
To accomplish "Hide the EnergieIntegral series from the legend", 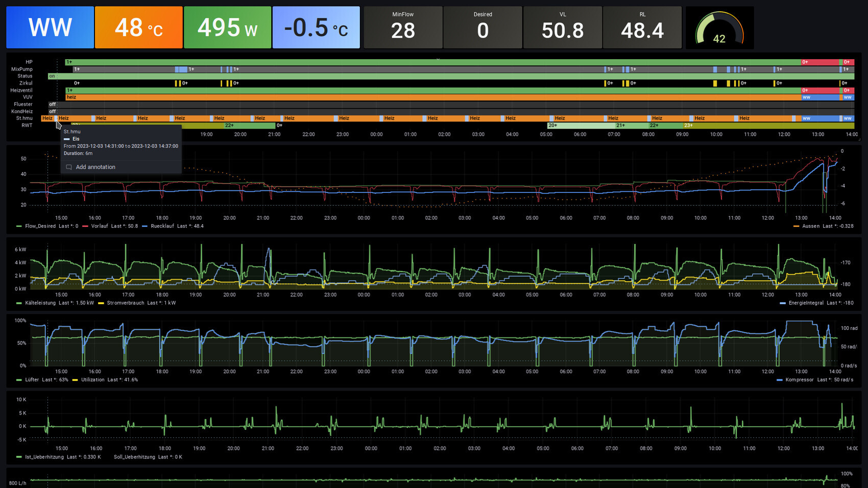I will click(x=806, y=303).
